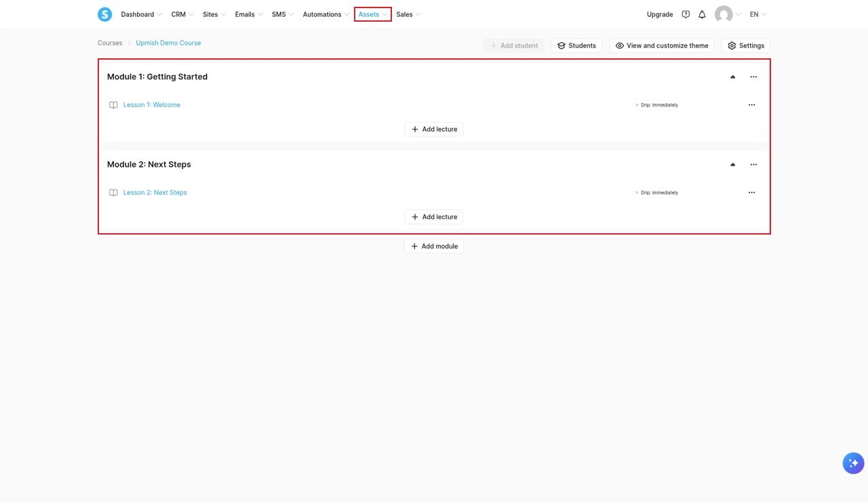
Task: Add lecture to Module 2: Next Steps
Action: pyautogui.click(x=434, y=217)
